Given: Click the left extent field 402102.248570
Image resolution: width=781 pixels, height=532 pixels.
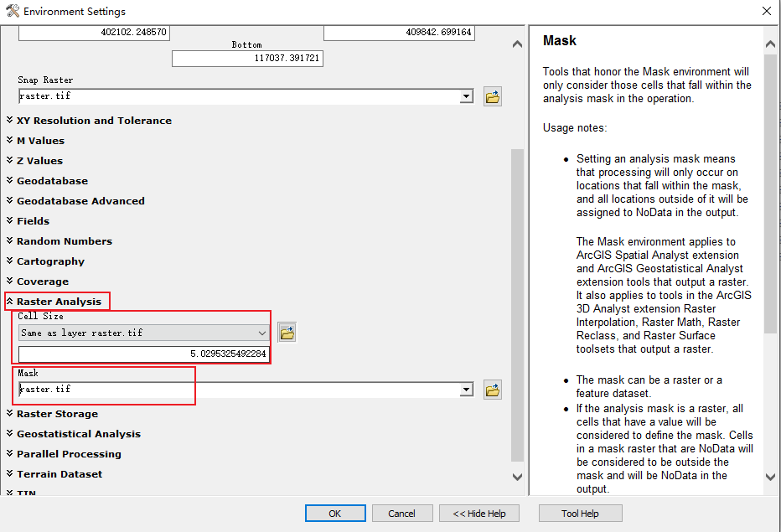Looking at the screenshot, I should pyautogui.click(x=94, y=33).
